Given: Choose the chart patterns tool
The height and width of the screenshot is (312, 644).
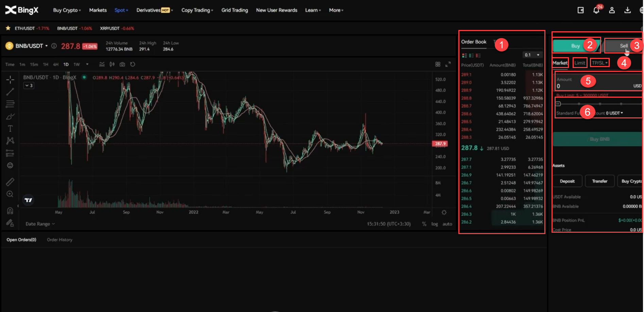Looking at the screenshot, I should [x=10, y=141].
